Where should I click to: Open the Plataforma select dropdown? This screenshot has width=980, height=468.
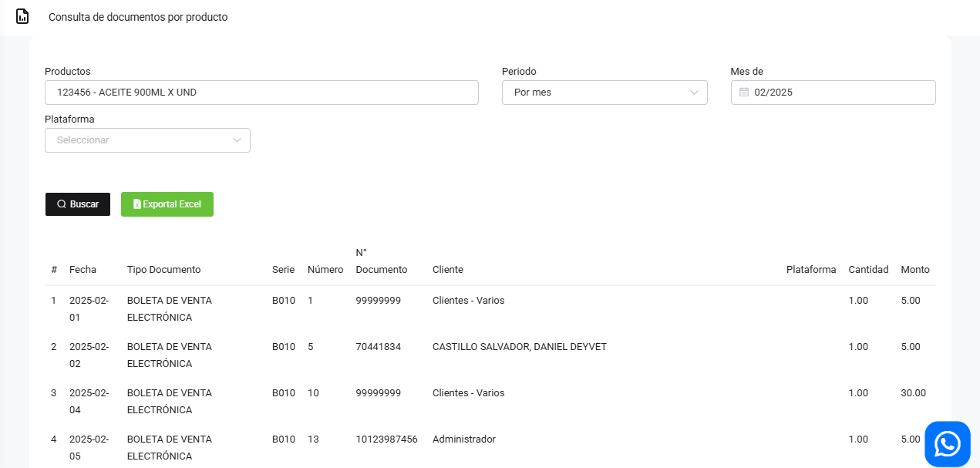pos(146,140)
